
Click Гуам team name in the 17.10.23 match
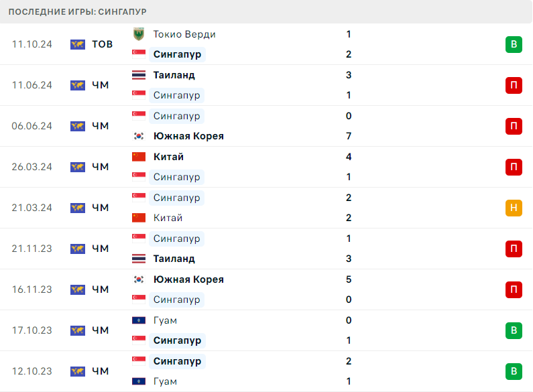165,320
